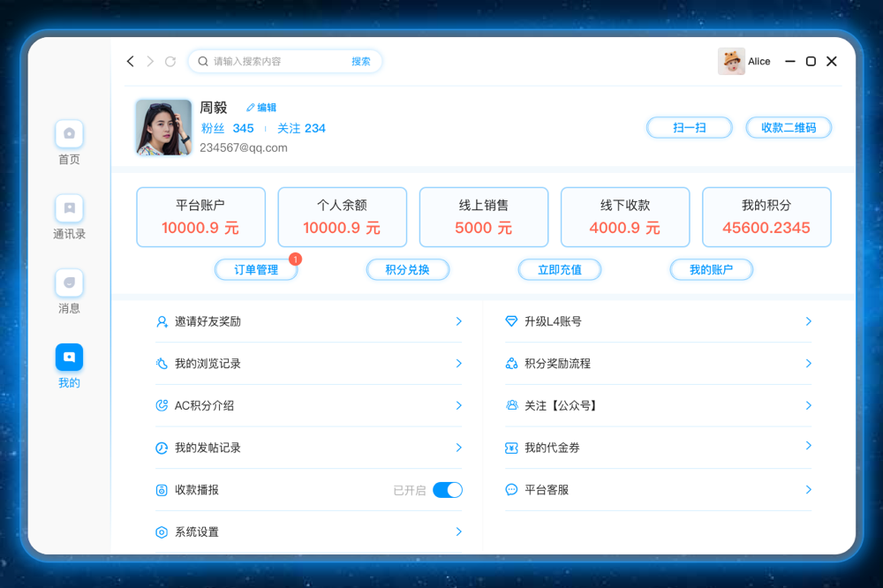Open the 收款二维码 button
This screenshot has width=883, height=588.
(789, 128)
